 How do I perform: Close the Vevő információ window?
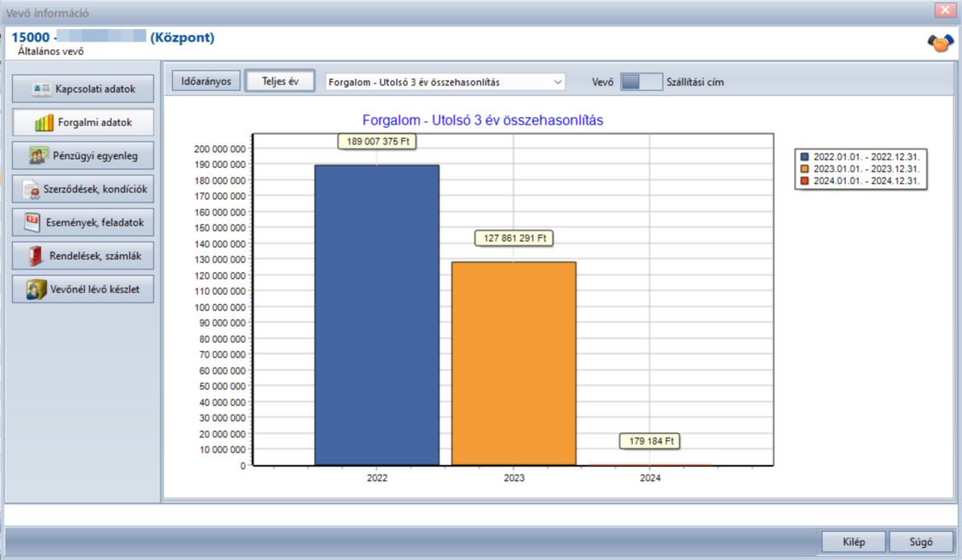click(945, 10)
